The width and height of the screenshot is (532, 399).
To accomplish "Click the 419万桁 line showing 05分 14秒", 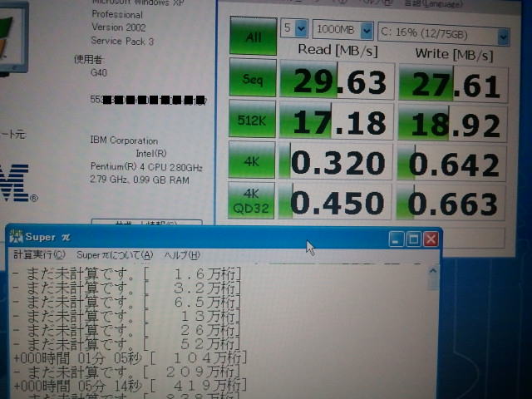I will click(130, 386).
